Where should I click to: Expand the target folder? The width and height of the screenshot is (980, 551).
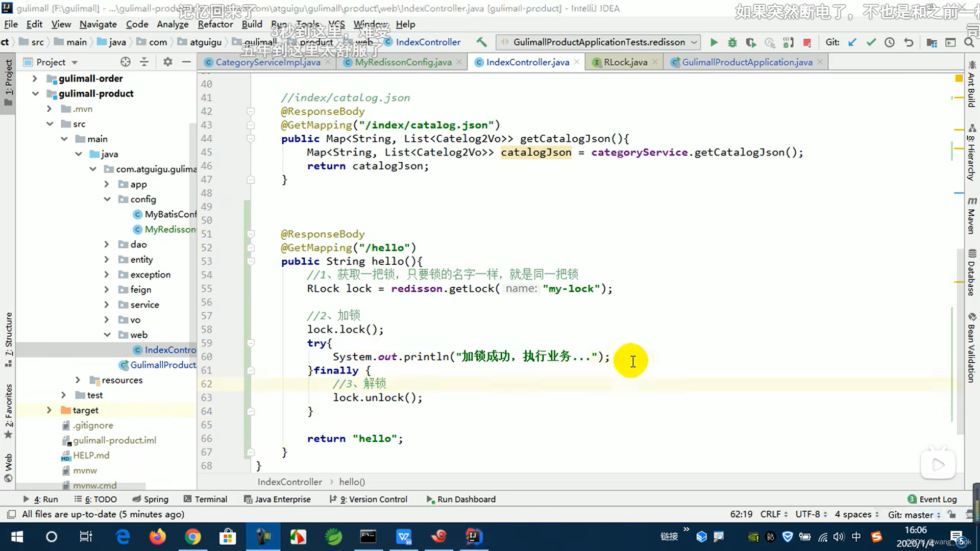(x=49, y=410)
